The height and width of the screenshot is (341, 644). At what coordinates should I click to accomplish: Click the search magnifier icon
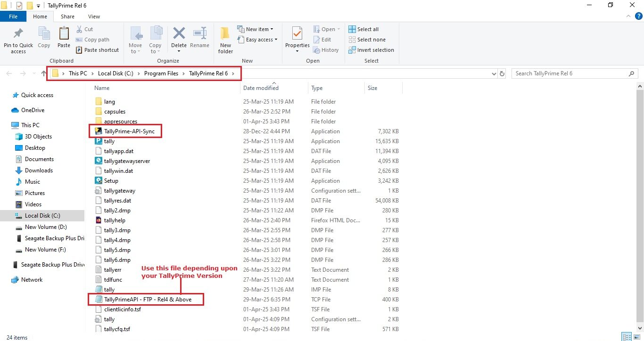(x=631, y=73)
